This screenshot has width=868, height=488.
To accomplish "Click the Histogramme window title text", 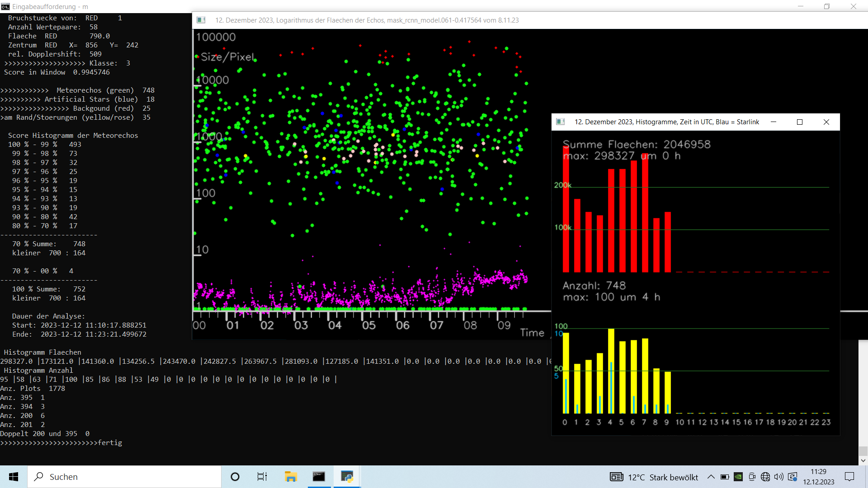I will coord(667,122).
